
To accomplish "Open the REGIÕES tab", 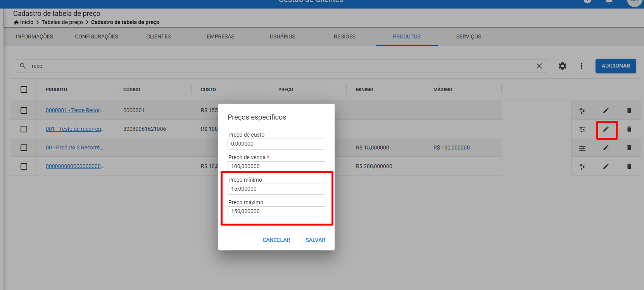I will click(x=345, y=36).
